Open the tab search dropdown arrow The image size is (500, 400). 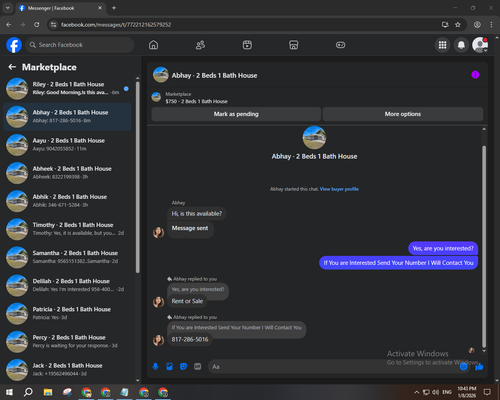pos(8,8)
